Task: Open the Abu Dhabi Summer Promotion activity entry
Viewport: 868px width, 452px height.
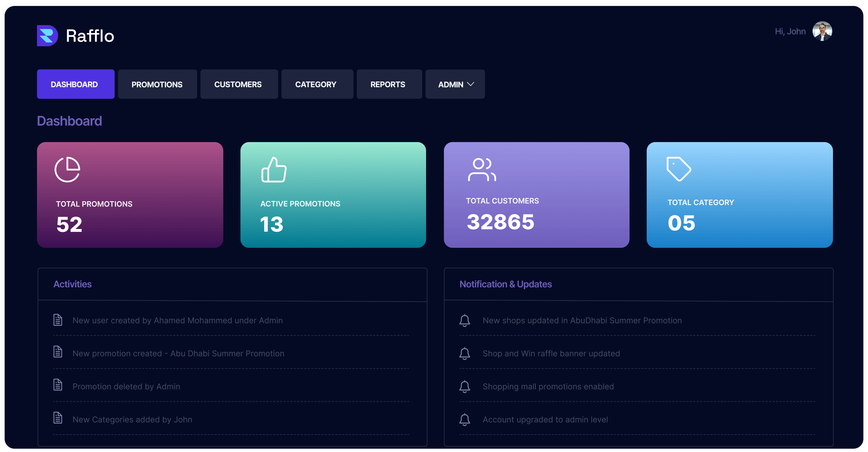Action: 178,353
